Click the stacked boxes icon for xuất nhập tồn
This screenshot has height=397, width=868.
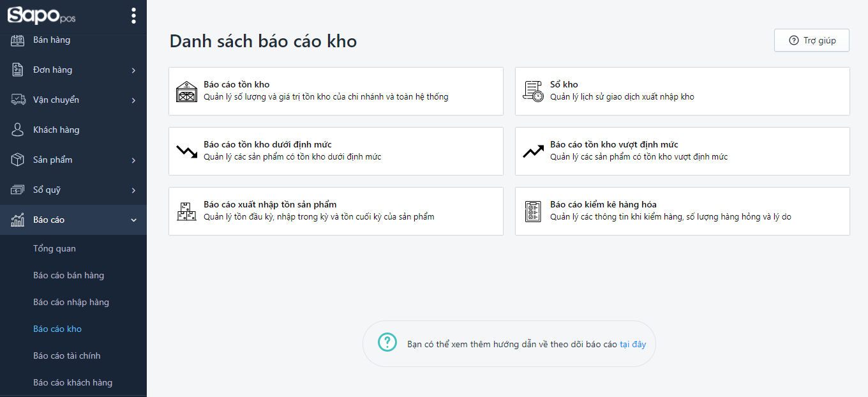click(x=187, y=211)
